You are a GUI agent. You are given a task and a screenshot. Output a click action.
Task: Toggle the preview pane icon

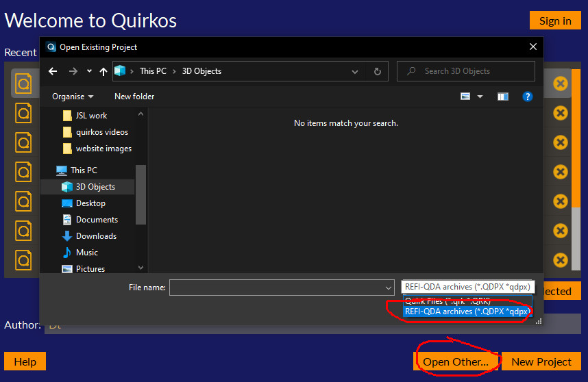[503, 97]
